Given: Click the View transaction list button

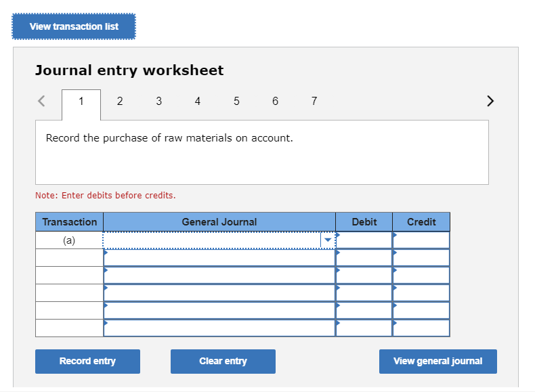Looking at the screenshot, I should click(74, 26).
